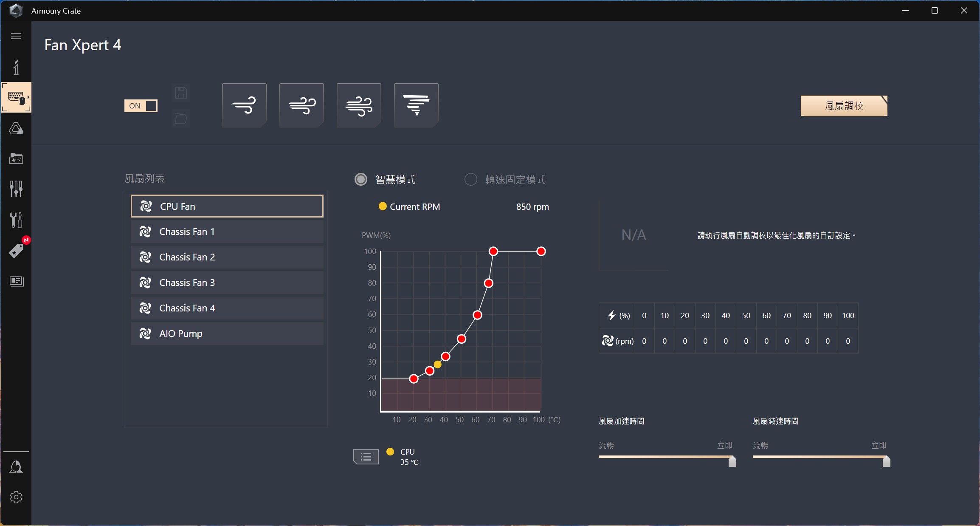980x526 pixels.
Task: Select CPU Fan in fan list
Action: 227,206
